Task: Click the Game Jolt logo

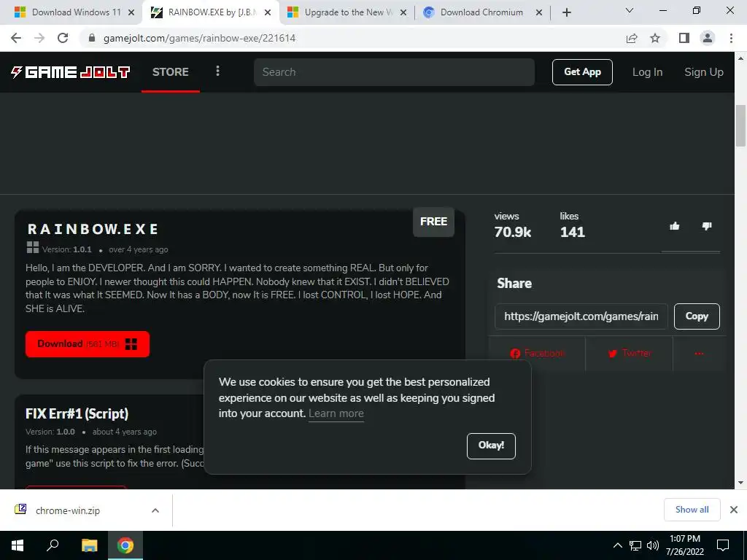Action: pyautogui.click(x=71, y=72)
